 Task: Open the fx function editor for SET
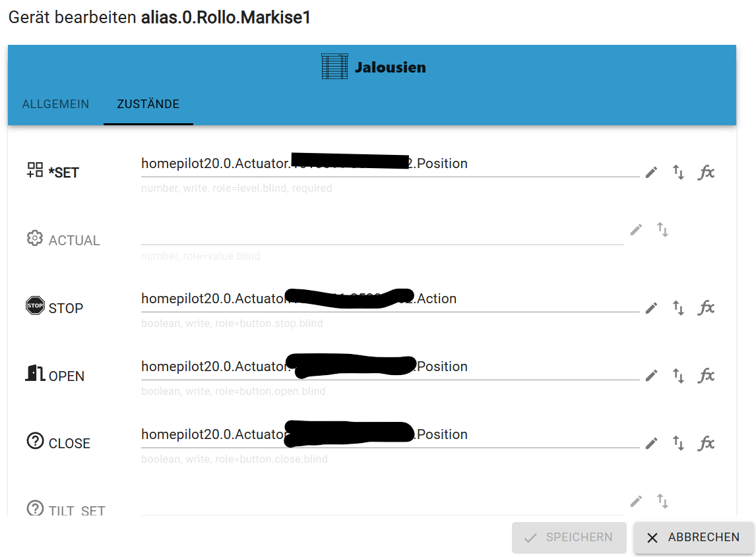click(x=706, y=173)
